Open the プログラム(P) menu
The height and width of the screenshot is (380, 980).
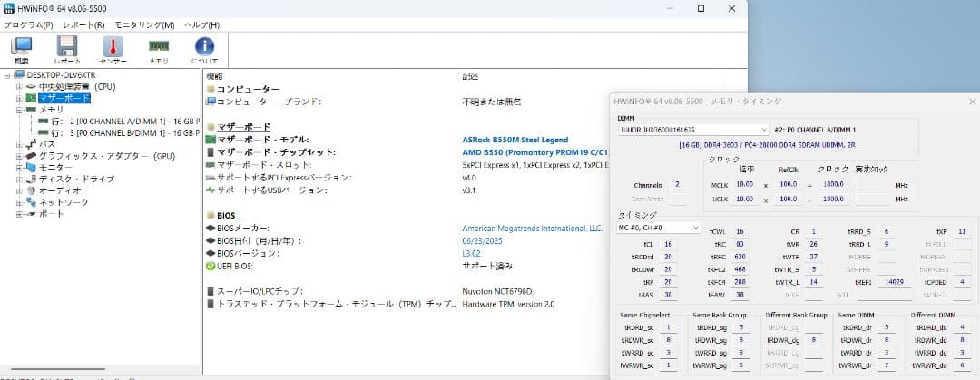click(28, 25)
